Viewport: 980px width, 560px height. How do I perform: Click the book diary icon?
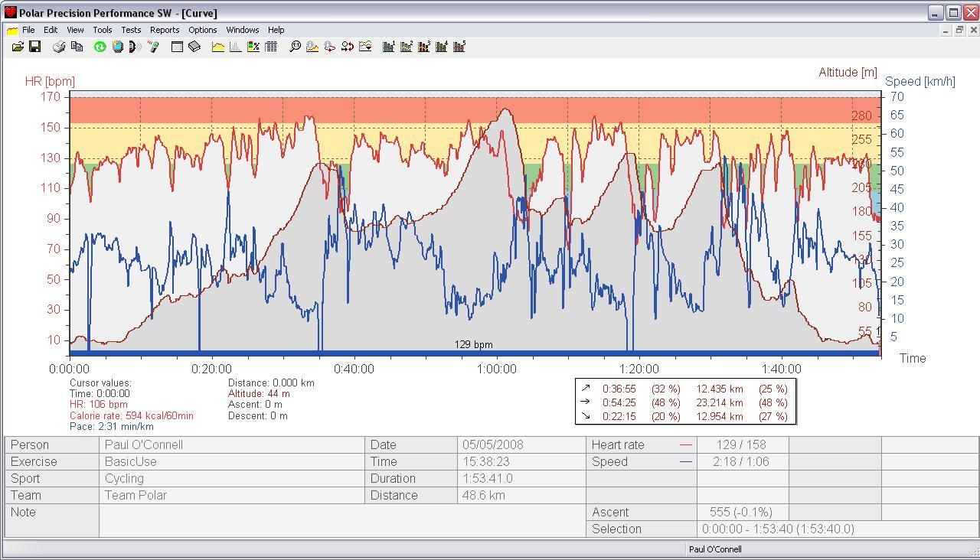(194, 47)
